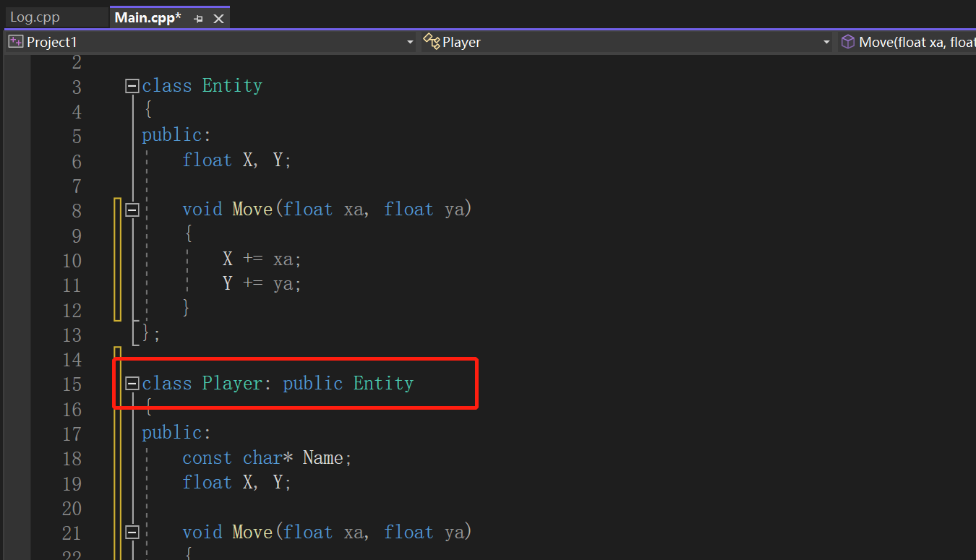Click the closing brace on line 12
The height and width of the screenshot is (560, 976).
187,308
